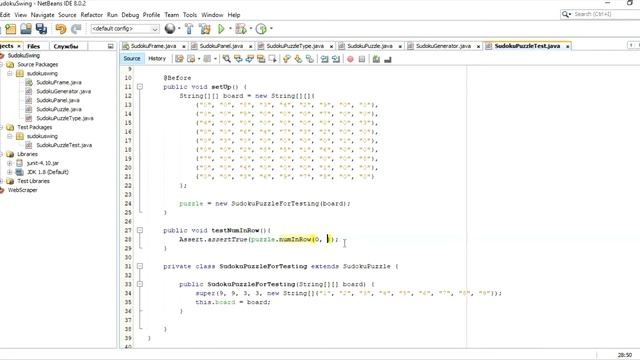Open the Profile menu
The width and height of the screenshot is (640, 360).
click(x=151, y=15)
